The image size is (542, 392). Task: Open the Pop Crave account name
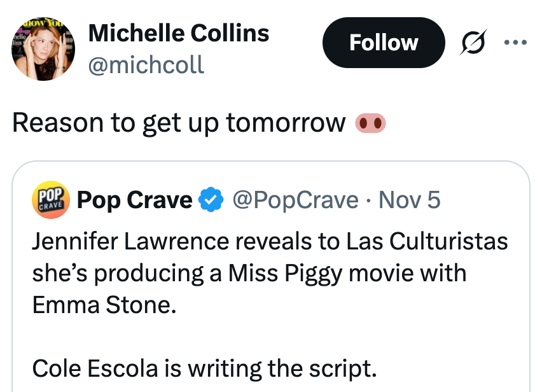[134, 200]
